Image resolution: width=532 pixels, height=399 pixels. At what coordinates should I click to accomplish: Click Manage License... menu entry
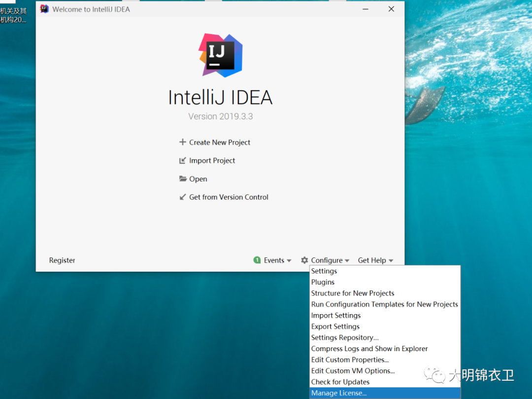tap(385, 393)
